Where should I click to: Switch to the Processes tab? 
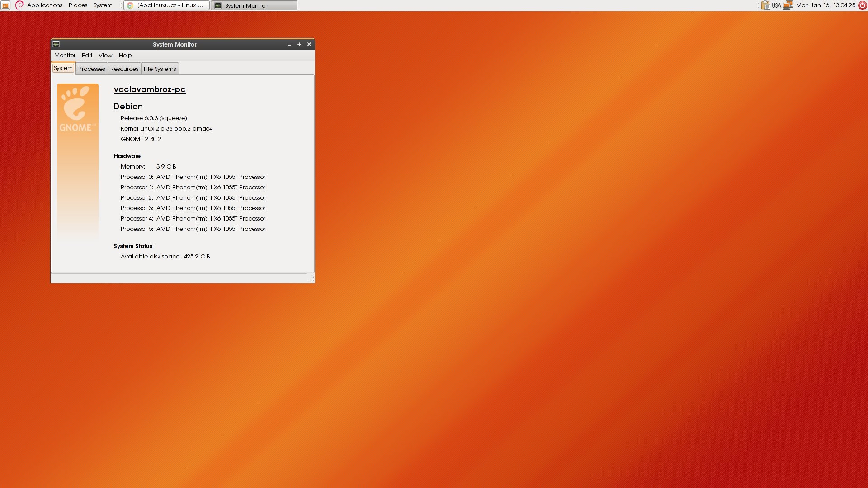coord(91,69)
